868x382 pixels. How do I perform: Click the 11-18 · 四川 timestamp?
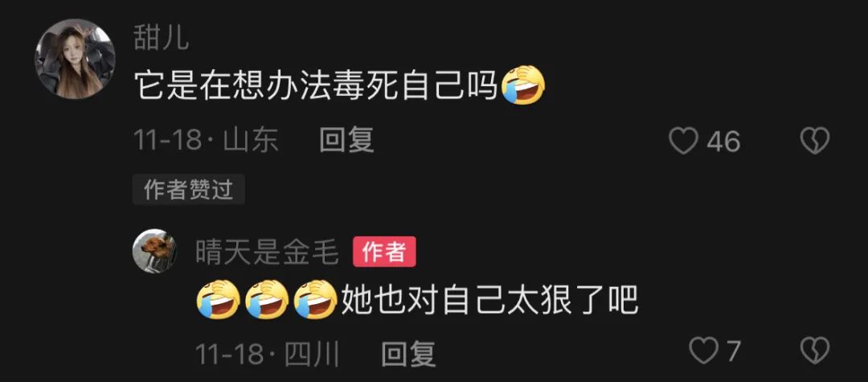pyautogui.click(x=268, y=354)
